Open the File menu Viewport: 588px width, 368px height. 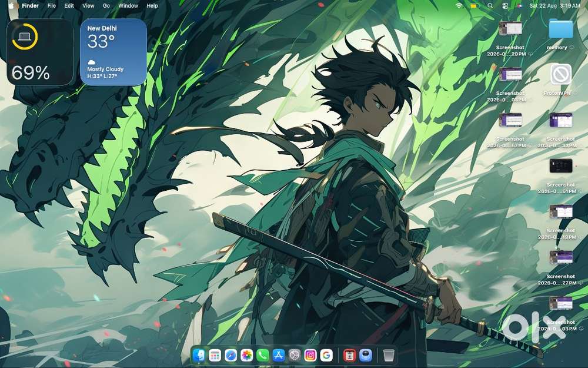52,6
